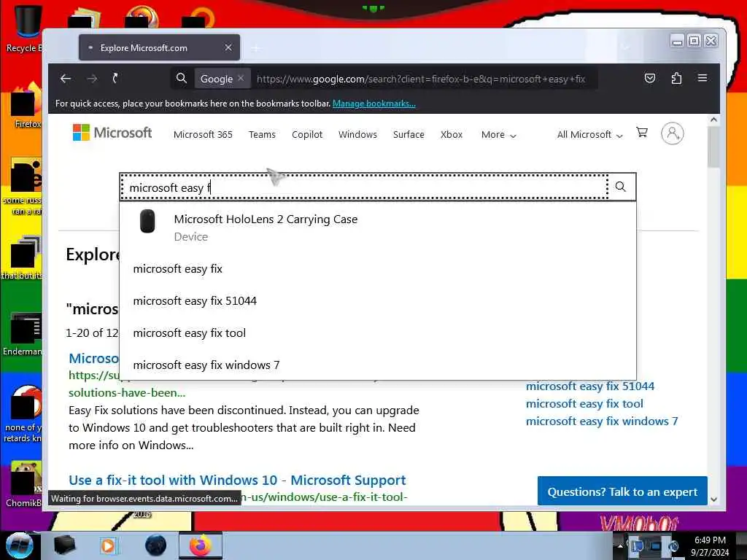This screenshot has width=747, height=560.
Task: Open the Copilot nav item
Action: [307, 135]
